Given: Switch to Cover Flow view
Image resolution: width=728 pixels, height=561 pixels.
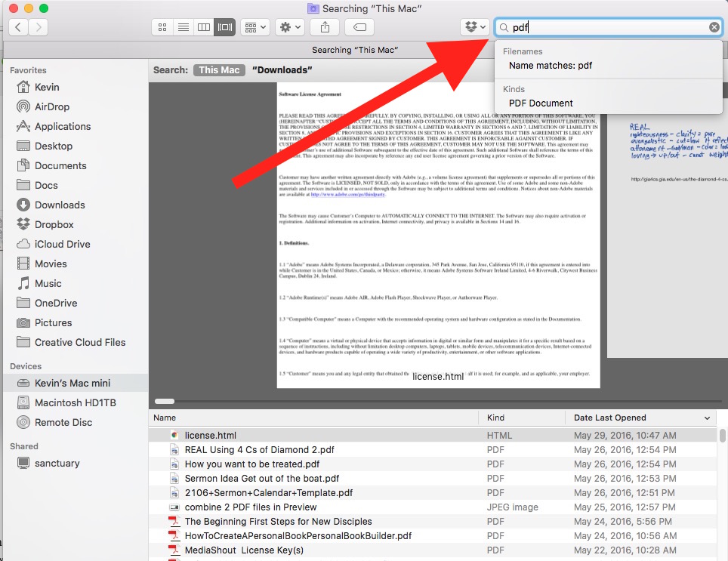Looking at the screenshot, I should pyautogui.click(x=225, y=27).
